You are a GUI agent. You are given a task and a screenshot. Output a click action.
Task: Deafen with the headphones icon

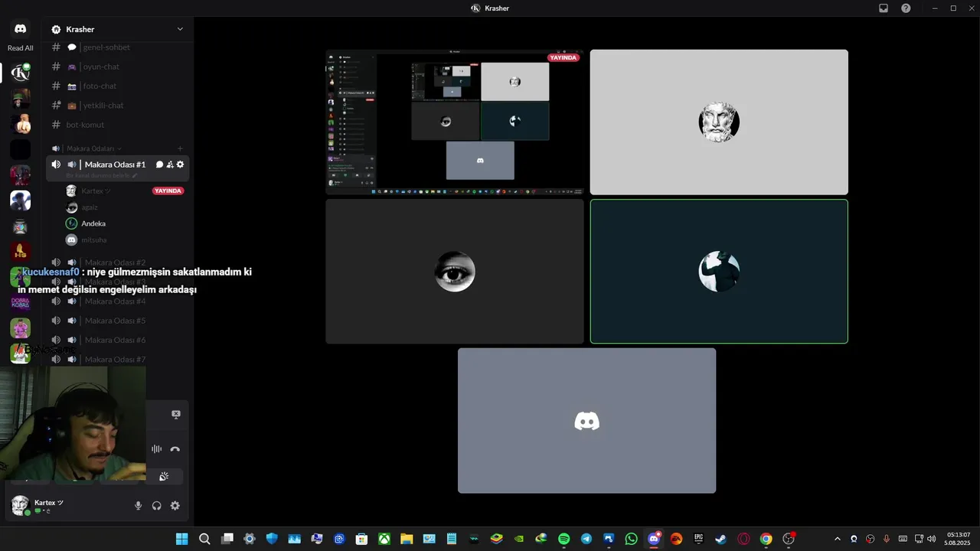point(157,506)
